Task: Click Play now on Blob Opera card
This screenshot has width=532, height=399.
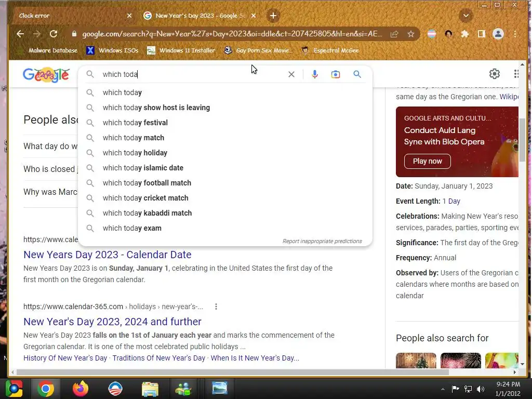Action: point(428,161)
